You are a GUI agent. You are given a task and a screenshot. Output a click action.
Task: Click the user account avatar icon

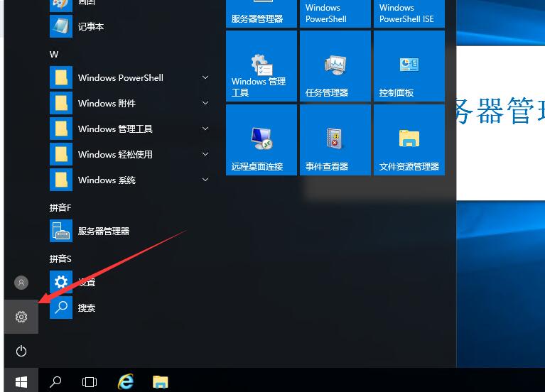coord(21,283)
